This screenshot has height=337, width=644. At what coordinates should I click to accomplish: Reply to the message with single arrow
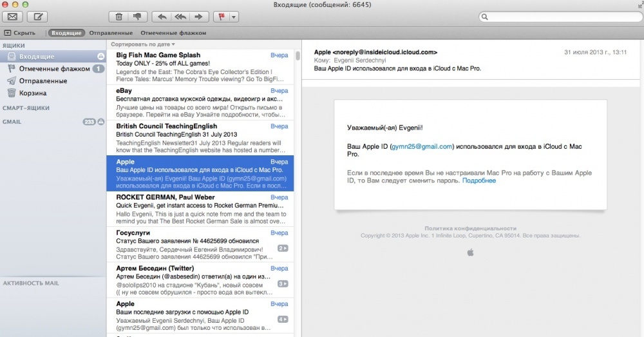pyautogui.click(x=162, y=17)
